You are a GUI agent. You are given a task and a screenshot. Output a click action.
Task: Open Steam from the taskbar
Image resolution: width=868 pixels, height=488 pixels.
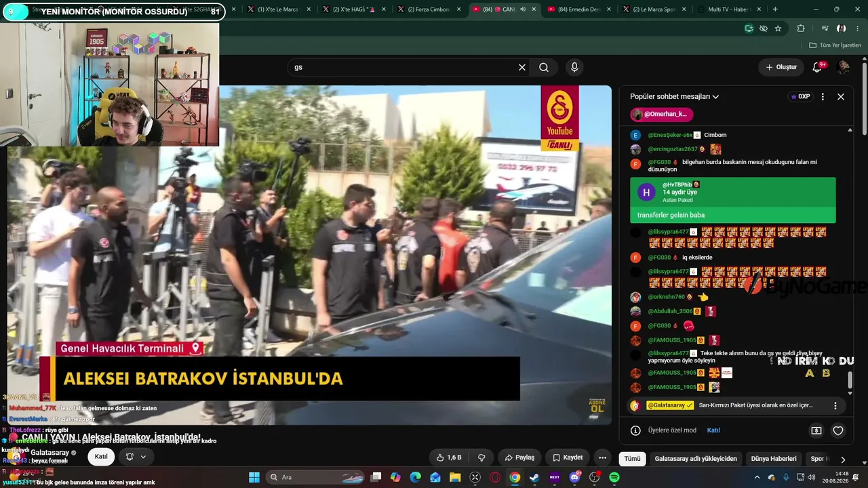534,477
